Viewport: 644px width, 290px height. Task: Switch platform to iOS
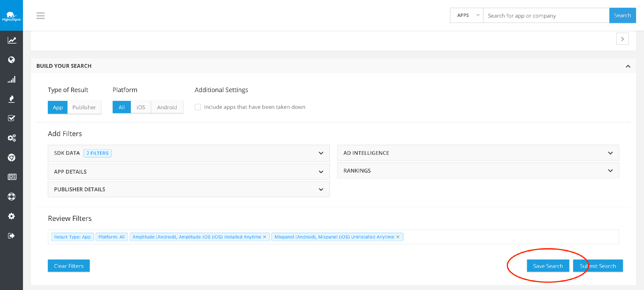(141, 108)
